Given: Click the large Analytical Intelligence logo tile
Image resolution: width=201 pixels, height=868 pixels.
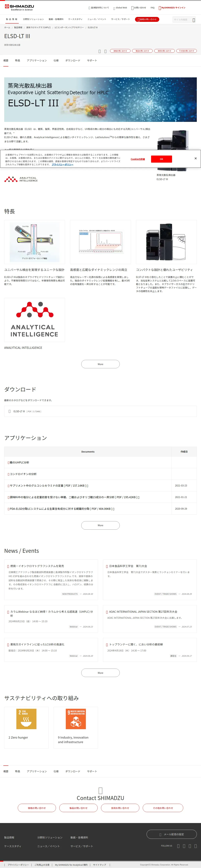Looking at the screenshot, I should [34, 320].
